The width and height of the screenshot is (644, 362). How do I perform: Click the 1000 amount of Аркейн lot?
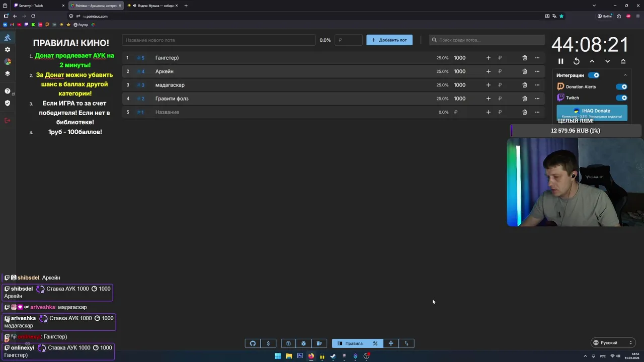(460, 71)
